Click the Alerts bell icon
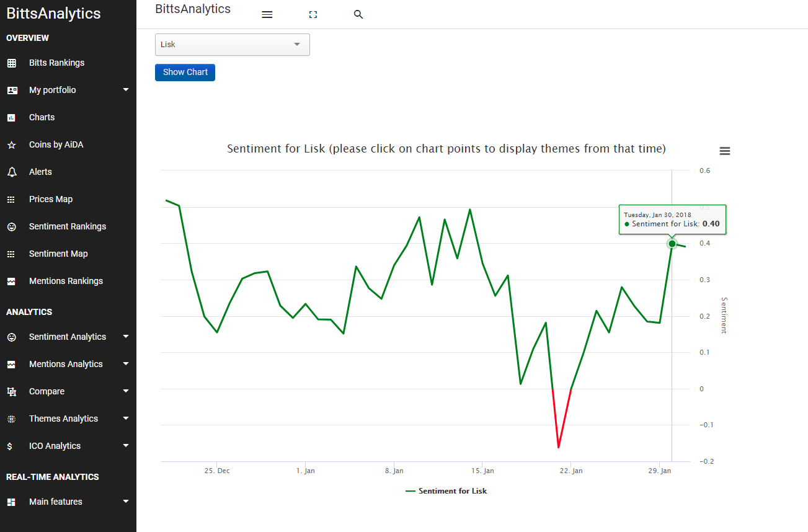Image resolution: width=808 pixels, height=532 pixels. 11,172
